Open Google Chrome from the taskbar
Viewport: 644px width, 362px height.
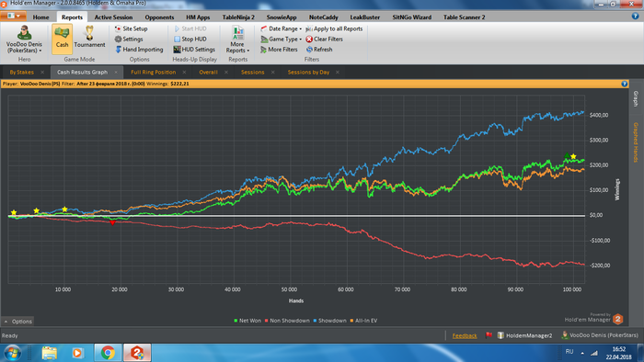point(108,353)
